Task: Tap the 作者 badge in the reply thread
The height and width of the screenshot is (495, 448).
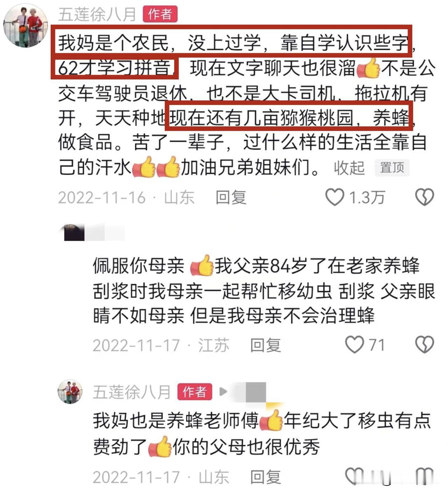Action: [195, 392]
